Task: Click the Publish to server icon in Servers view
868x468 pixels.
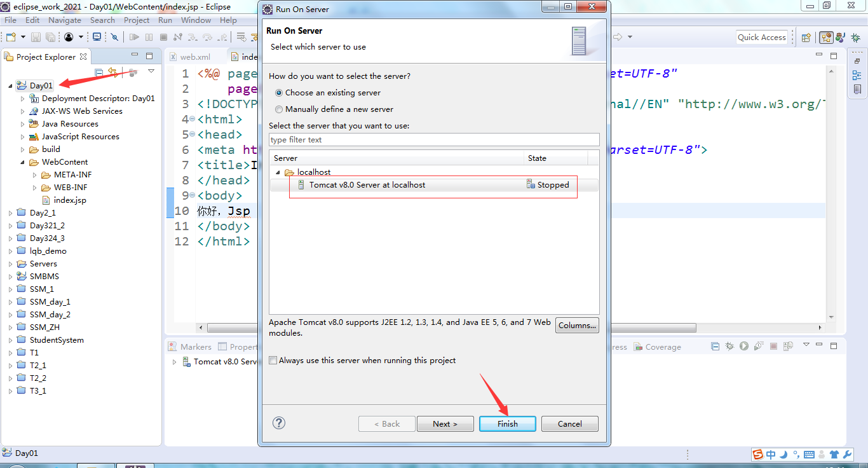Action: (788, 346)
